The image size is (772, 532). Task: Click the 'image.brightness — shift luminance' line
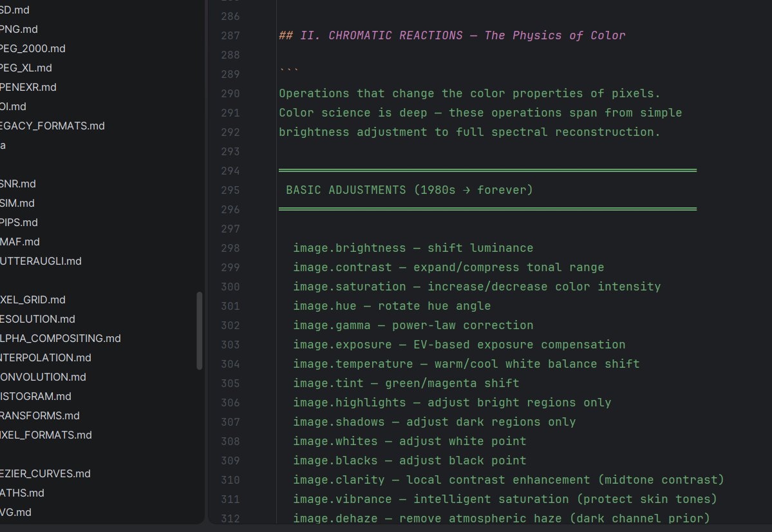click(413, 248)
